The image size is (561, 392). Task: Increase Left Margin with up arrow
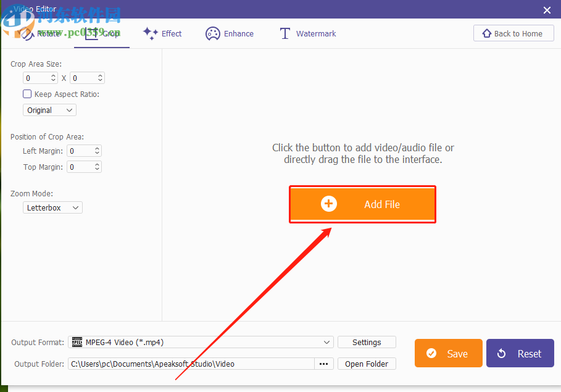(x=97, y=148)
